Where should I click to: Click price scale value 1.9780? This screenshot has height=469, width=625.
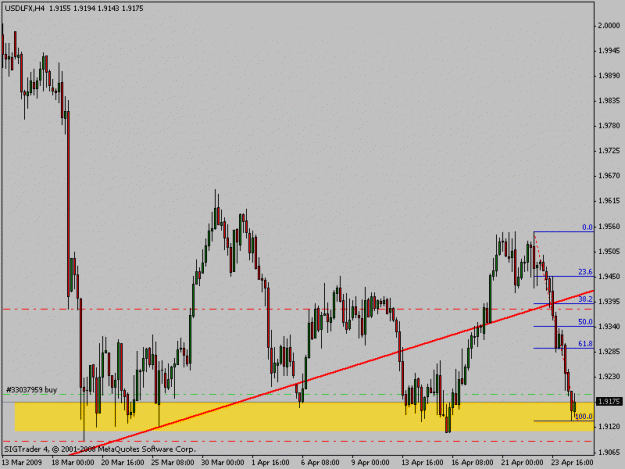609,126
